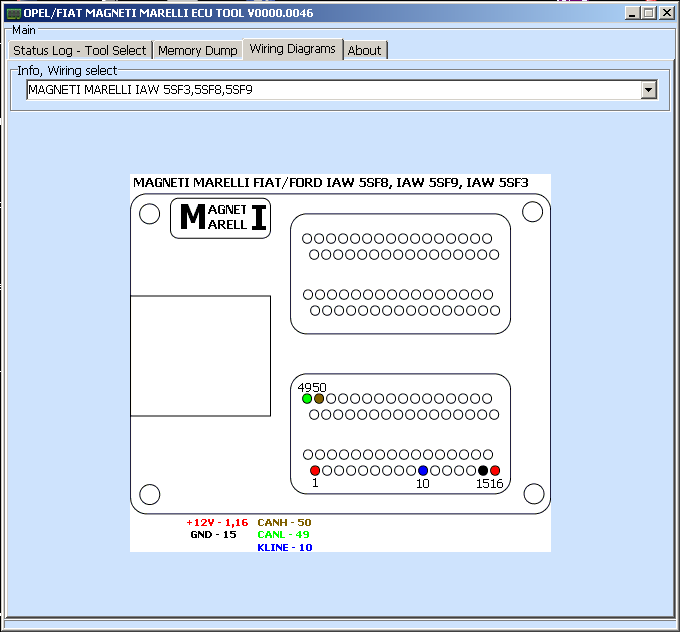Click the red +12V pin 1
The image size is (680, 632).
point(315,470)
